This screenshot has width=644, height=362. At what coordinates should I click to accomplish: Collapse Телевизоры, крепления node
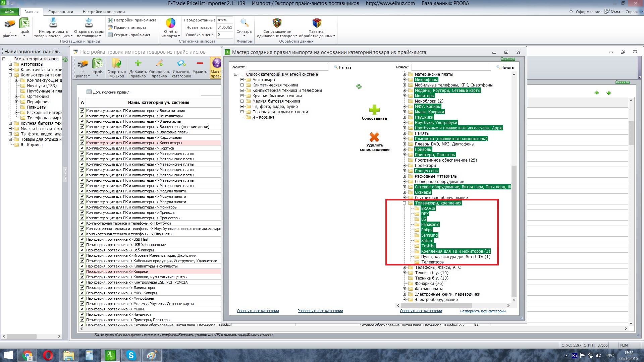pyautogui.click(x=405, y=203)
